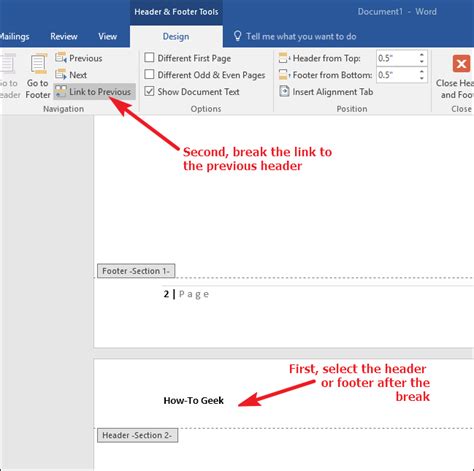
Task: Select the Design tab
Action: [x=176, y=36]
